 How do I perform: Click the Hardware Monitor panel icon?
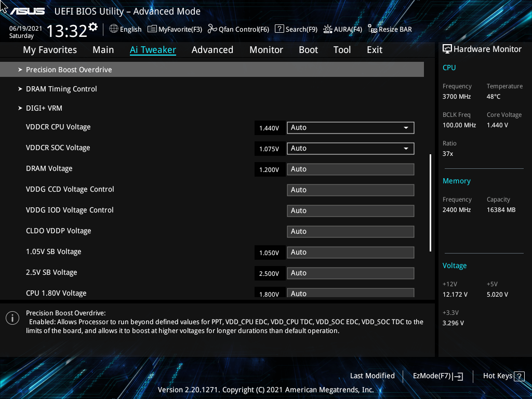[x=447, y=48]
